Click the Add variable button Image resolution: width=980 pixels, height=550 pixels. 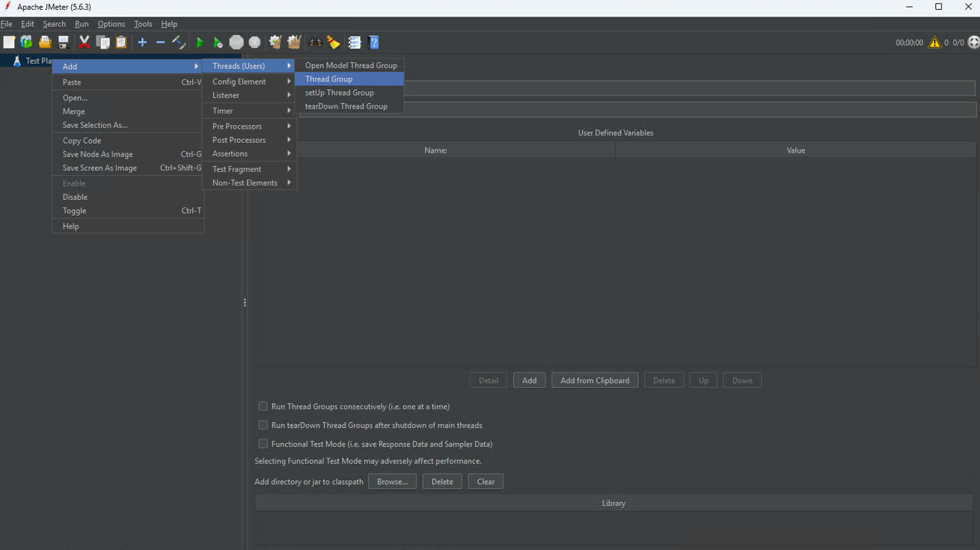pyautogui.click(x=530, y=380)
